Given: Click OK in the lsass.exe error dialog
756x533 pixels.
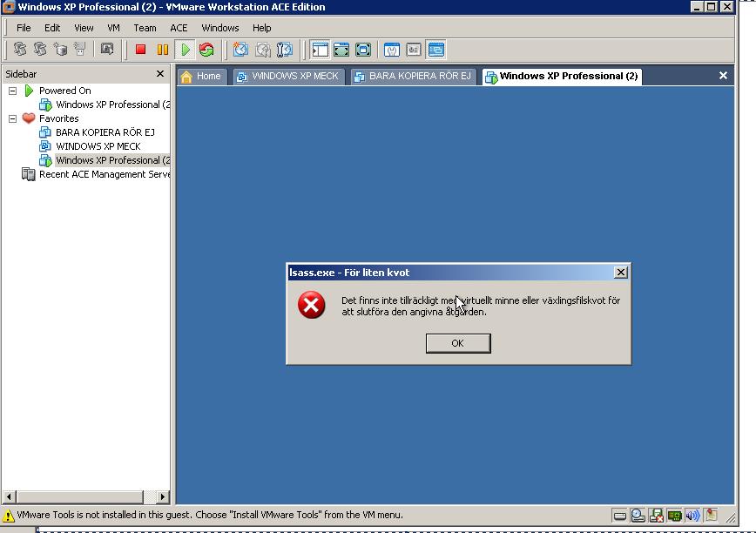Looking at the screenshot, I should pos(458,343).
